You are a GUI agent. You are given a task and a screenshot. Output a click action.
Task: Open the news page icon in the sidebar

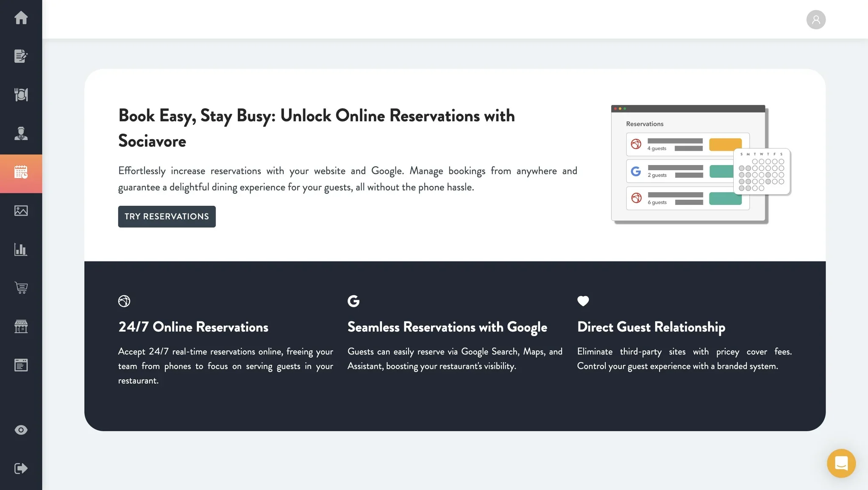21,365
